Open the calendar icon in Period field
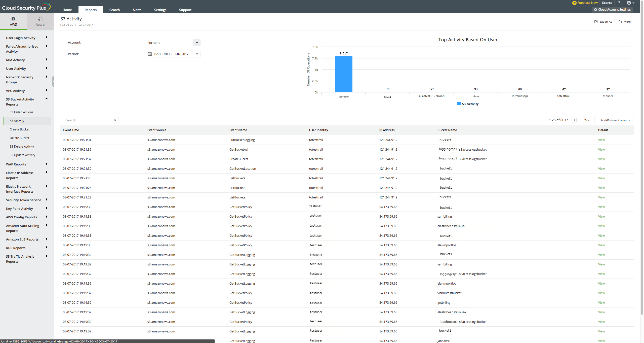This screenshot has height=343, width=644. (x=150, y=54)
